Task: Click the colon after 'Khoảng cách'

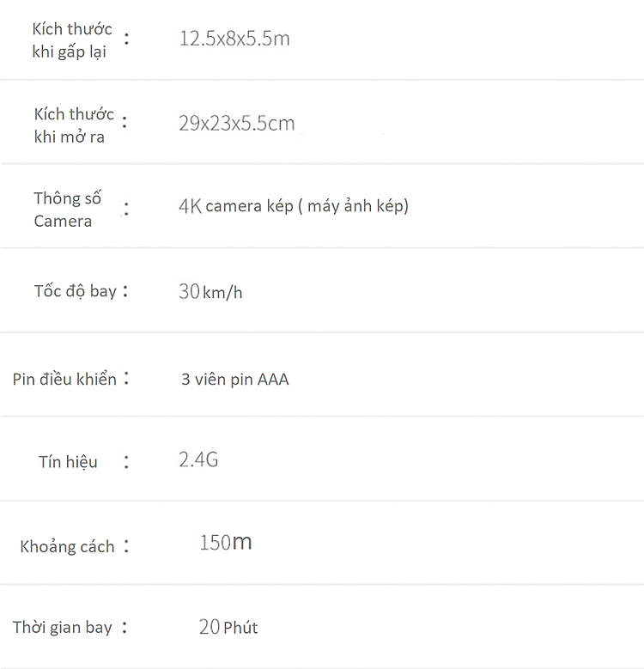Action: 126,545
